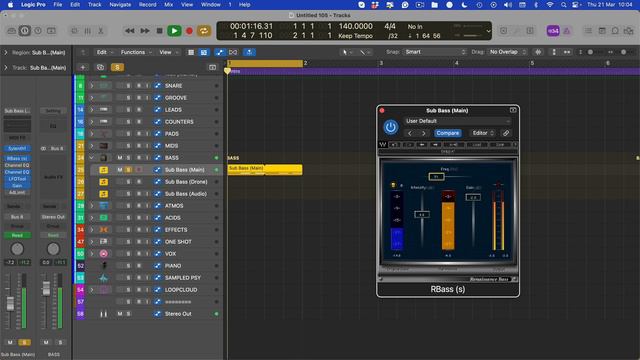Screen dimensions: 640x360
Task: Open the List Editors icon
Action: pos(588,31)
